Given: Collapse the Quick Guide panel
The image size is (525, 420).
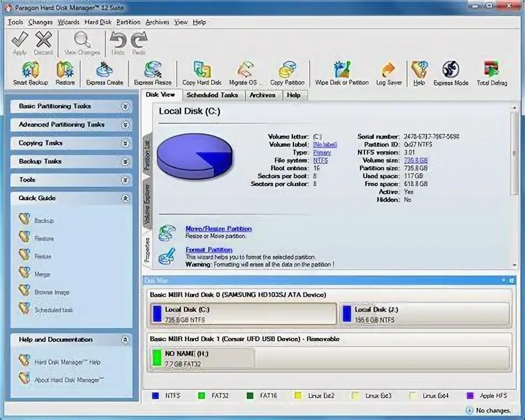Looking at the screenshot, I should [x=125, y=198].
